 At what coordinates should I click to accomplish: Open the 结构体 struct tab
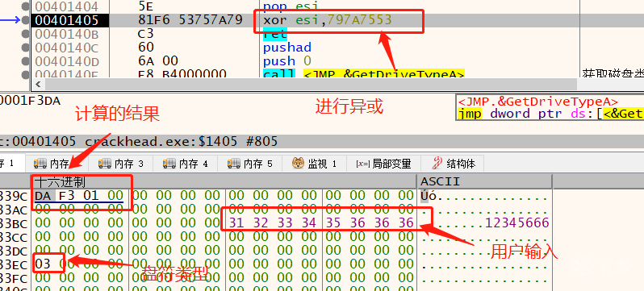(454, 164)
